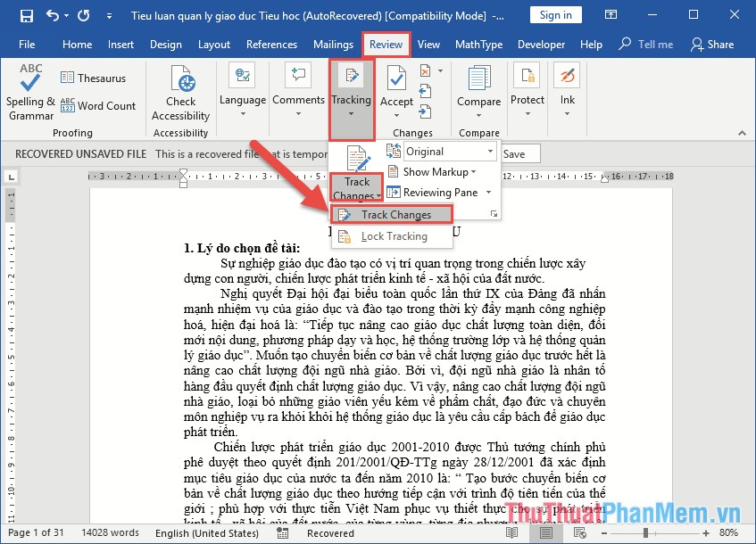The width and height of the screenshot is (756, 544).
Task: Click the Compare documents icon
Action: point(478,87)
